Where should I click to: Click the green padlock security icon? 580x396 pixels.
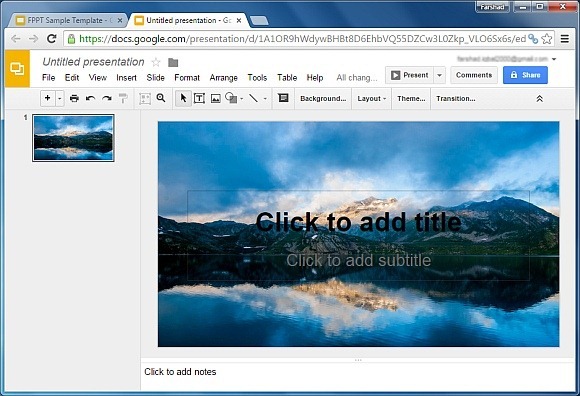coord(71,39)
